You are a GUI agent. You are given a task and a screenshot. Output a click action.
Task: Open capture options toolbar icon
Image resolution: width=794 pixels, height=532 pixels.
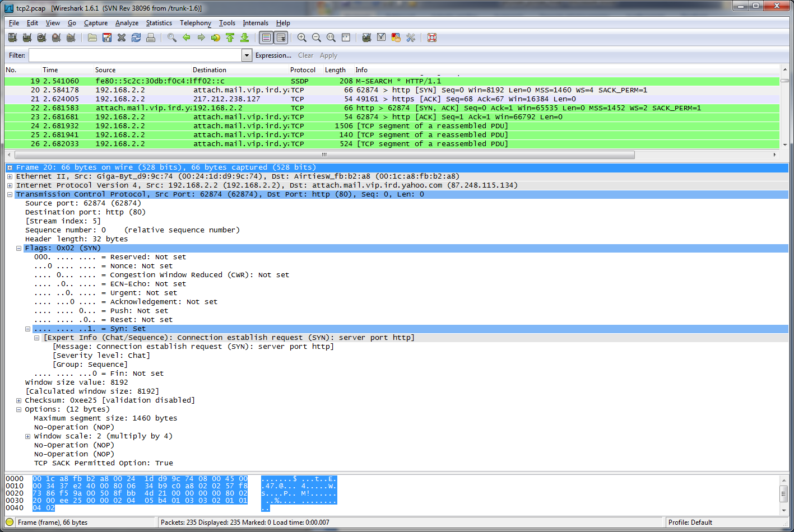pyautogui.click(x=27, y=38)
